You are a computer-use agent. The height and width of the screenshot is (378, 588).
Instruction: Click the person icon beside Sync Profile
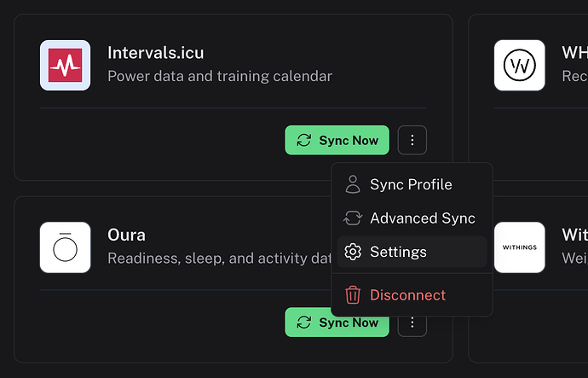pos(353,184)
